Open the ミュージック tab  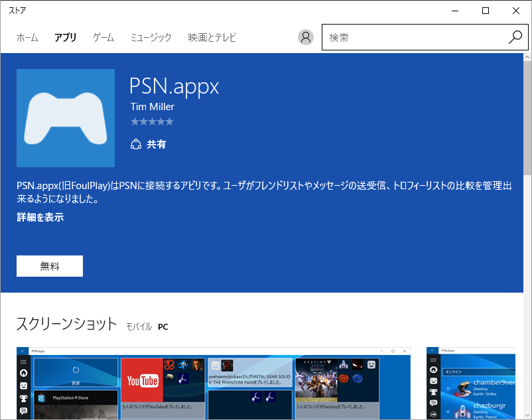point(151,37)
